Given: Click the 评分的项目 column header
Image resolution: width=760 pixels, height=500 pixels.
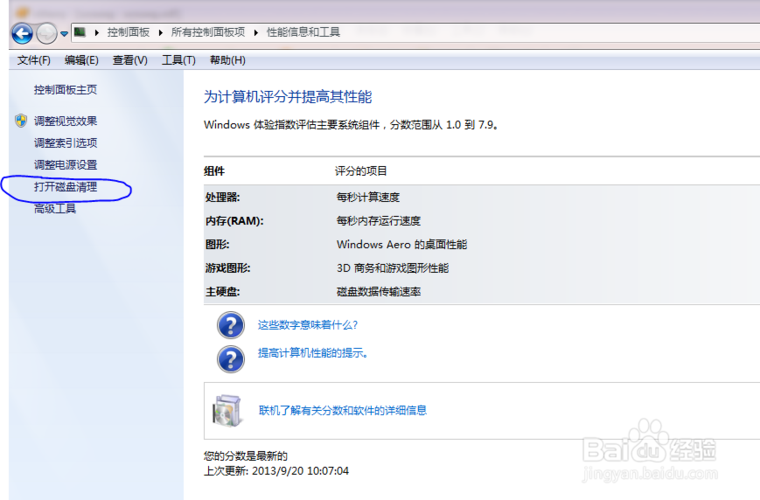Looking at the screenshot, I should (x=361, y=171).
